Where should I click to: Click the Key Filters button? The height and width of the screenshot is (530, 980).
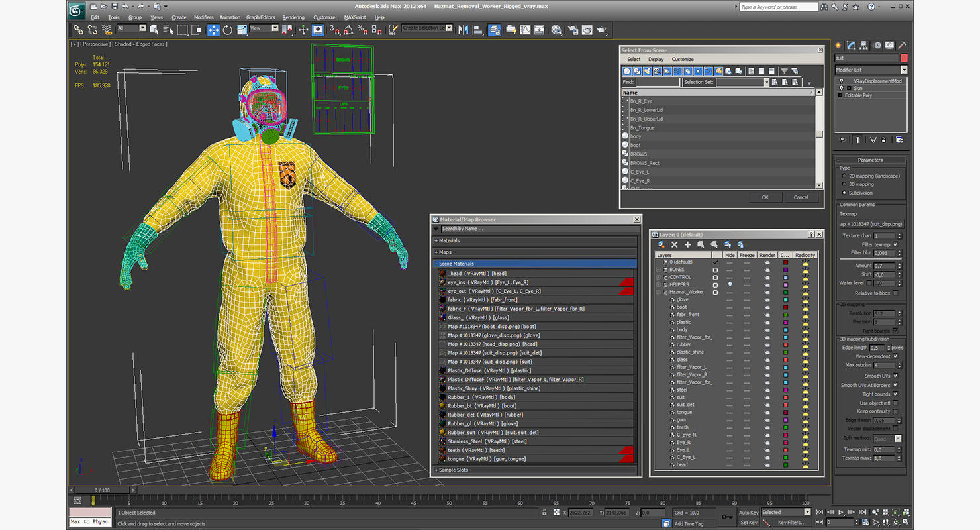791,523
